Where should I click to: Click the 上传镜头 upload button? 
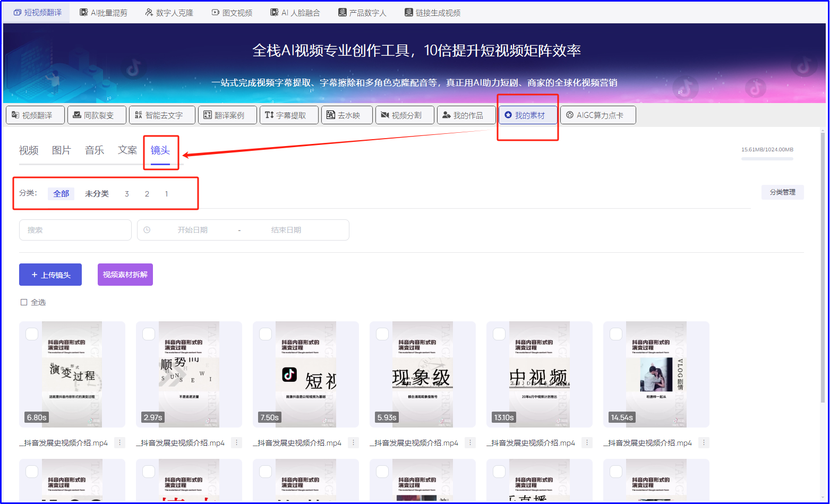tap(50, 275)
